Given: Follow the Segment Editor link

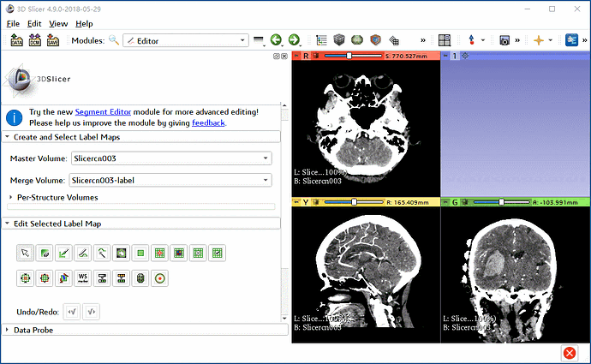Looking at the screenshot, I should tap(103, 112).
